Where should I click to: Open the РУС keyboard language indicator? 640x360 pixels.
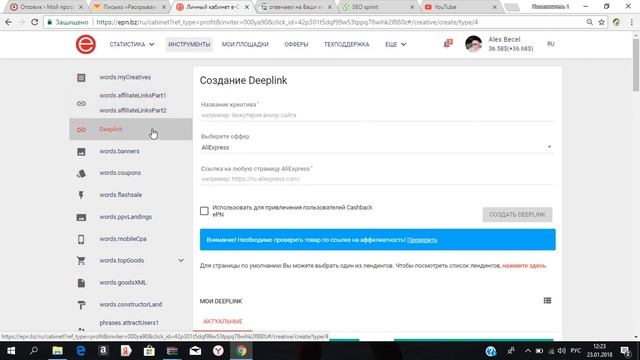(x=576, y=351)
